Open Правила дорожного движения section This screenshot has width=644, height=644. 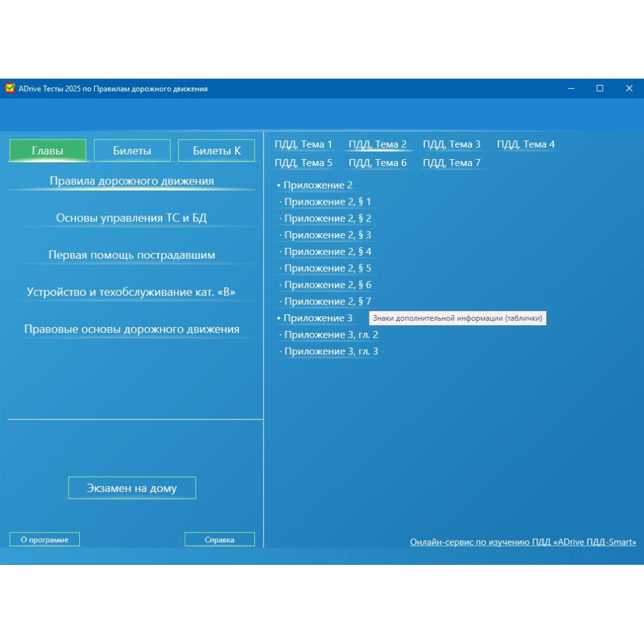pos(131,181)
